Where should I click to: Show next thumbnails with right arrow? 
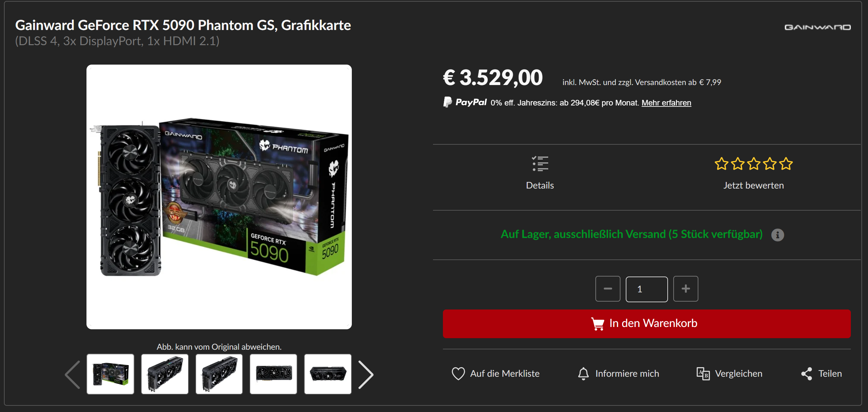click(366, 374)
